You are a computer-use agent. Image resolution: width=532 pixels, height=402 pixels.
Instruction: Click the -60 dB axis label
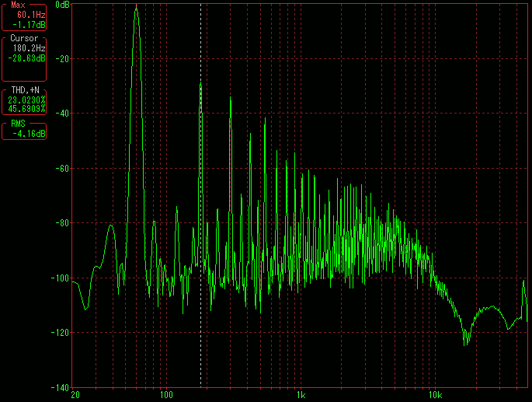(x=62, y=168)
